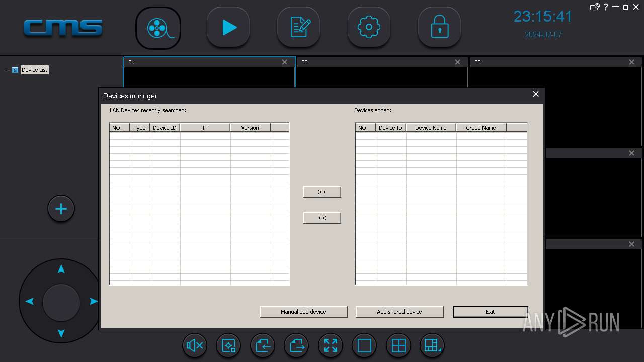Click the Device Name column header
This screenshot has height=362, width=644.
(x=431, y=128)
